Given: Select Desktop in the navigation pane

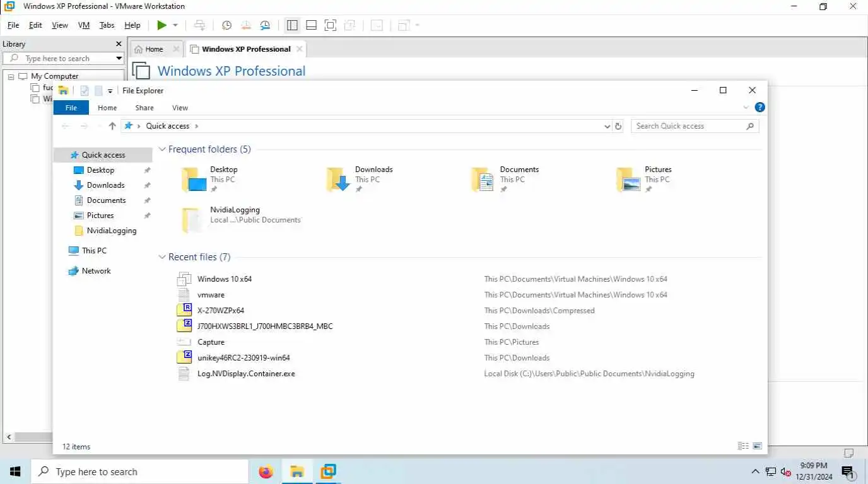Looking at the screenshot, I should click(x=100, y=170).
